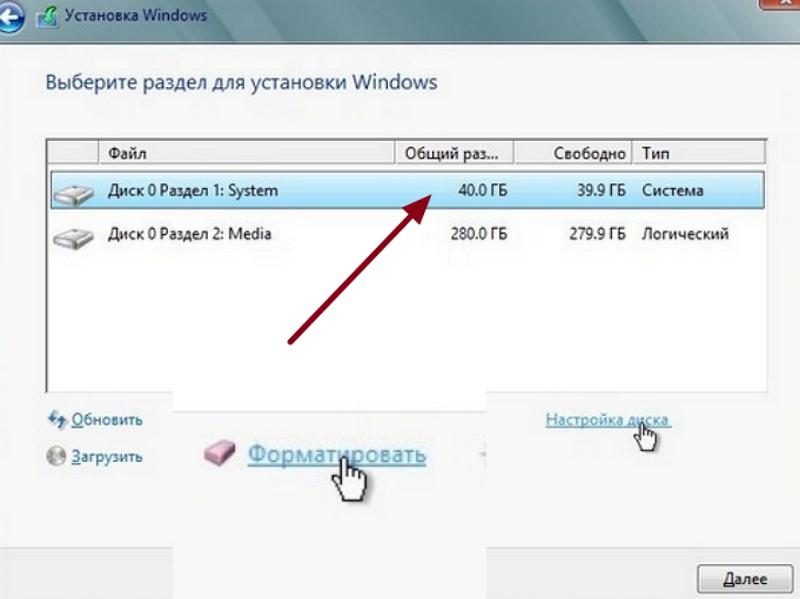Click the pink eraser icon for Форматировать
The image size is (800, 599).
point(219,453)
